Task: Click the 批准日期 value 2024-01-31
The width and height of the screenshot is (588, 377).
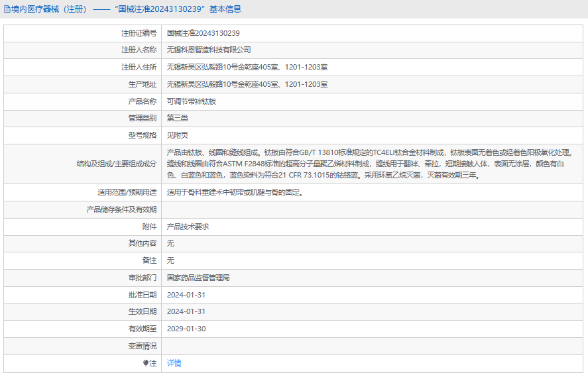Action: (x=186, y=295)
